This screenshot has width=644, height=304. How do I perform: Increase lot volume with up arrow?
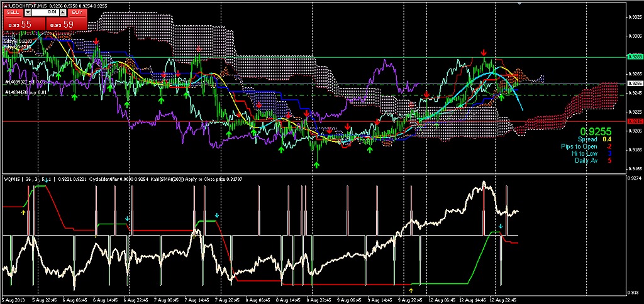point(63,12)
